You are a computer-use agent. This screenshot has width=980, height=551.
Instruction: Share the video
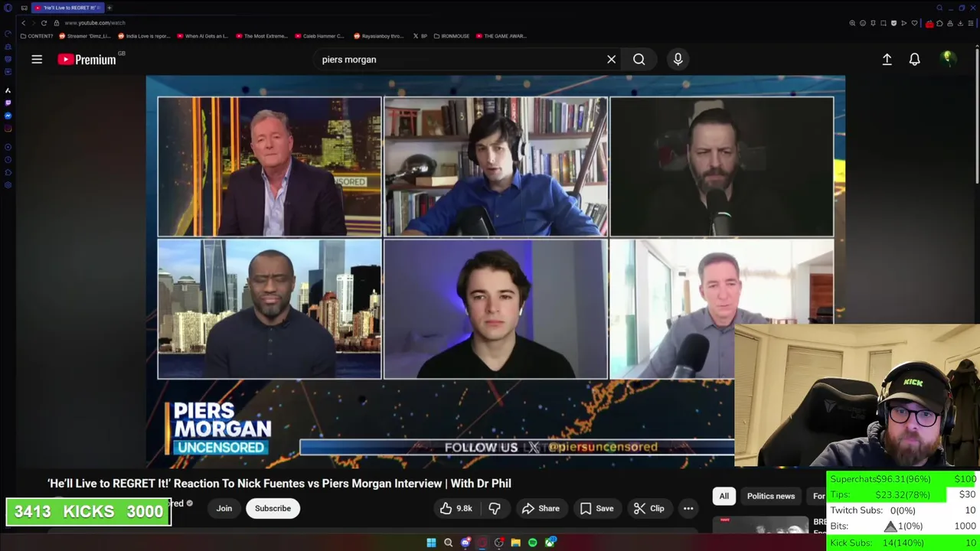[541, 508]
